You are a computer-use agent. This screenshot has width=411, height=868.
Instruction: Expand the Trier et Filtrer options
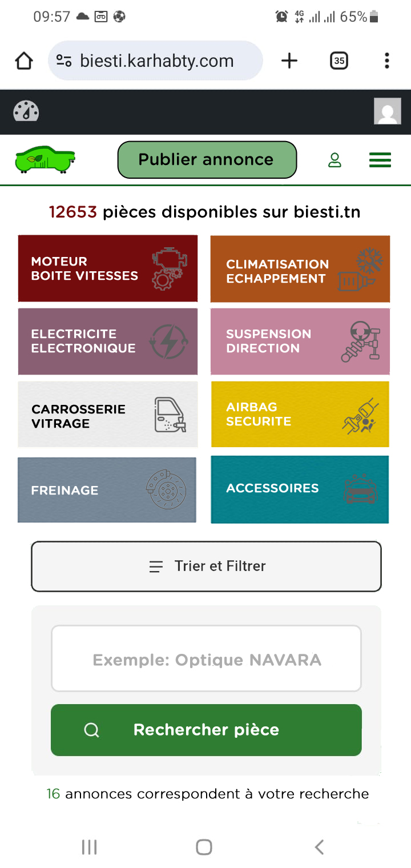point(206,566)
